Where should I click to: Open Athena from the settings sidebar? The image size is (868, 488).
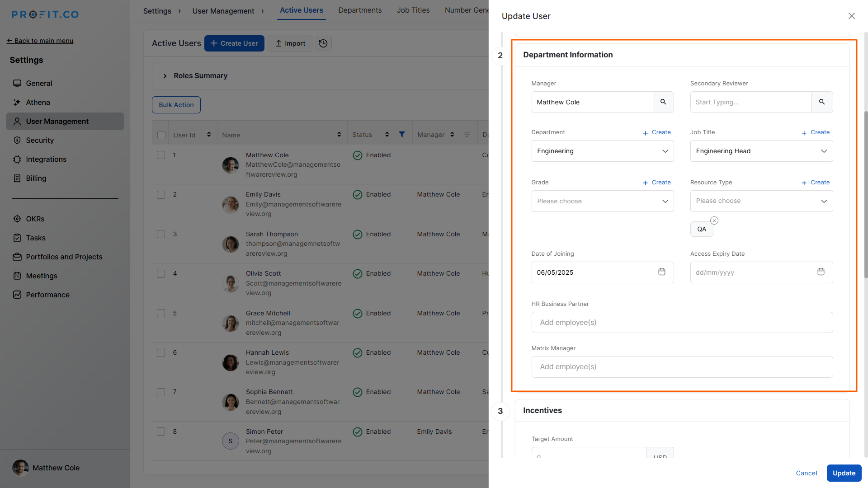[38, 103]
